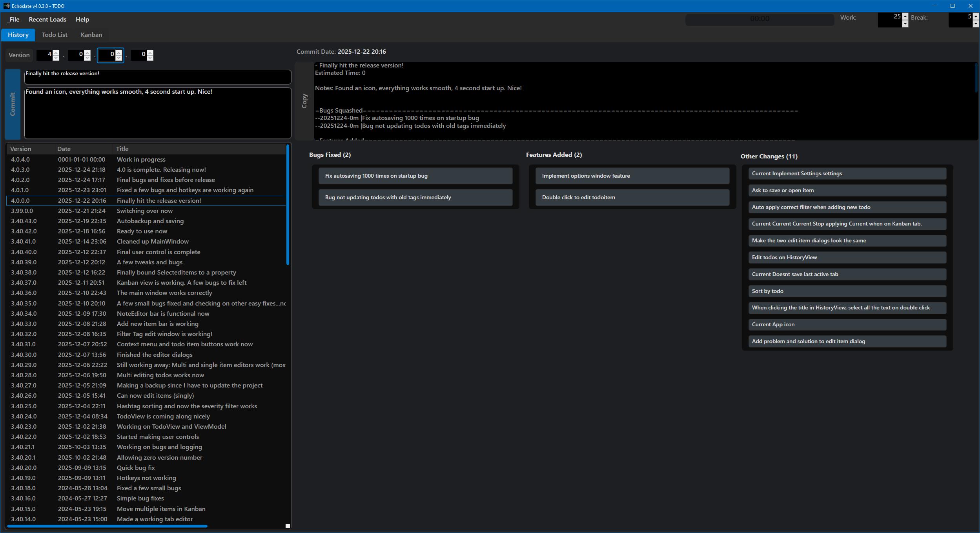Image resolution: width=980 pixels, height=533 pixels.
Task: Click the commit title input field
Action: coord(157,77)
